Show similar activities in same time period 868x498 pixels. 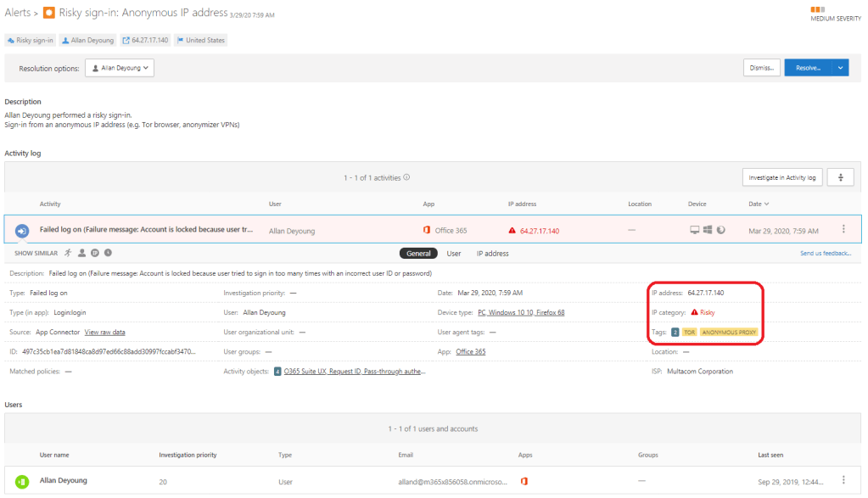pyautogui.click(x=109, y=253)
